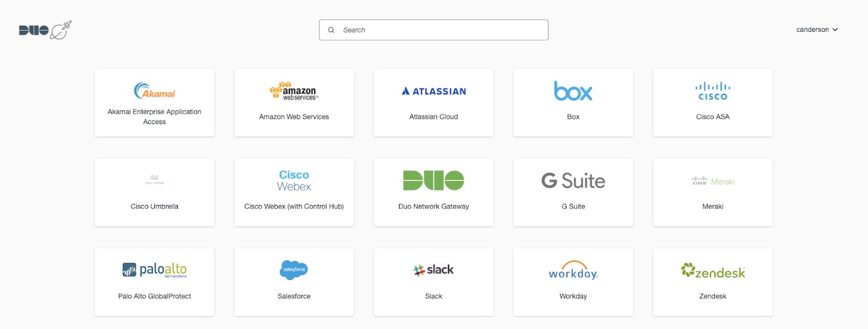The height and width of the screenshot is (329, 868).
Task: Select the Cisco Webex logo
Action: coord(294,181)
